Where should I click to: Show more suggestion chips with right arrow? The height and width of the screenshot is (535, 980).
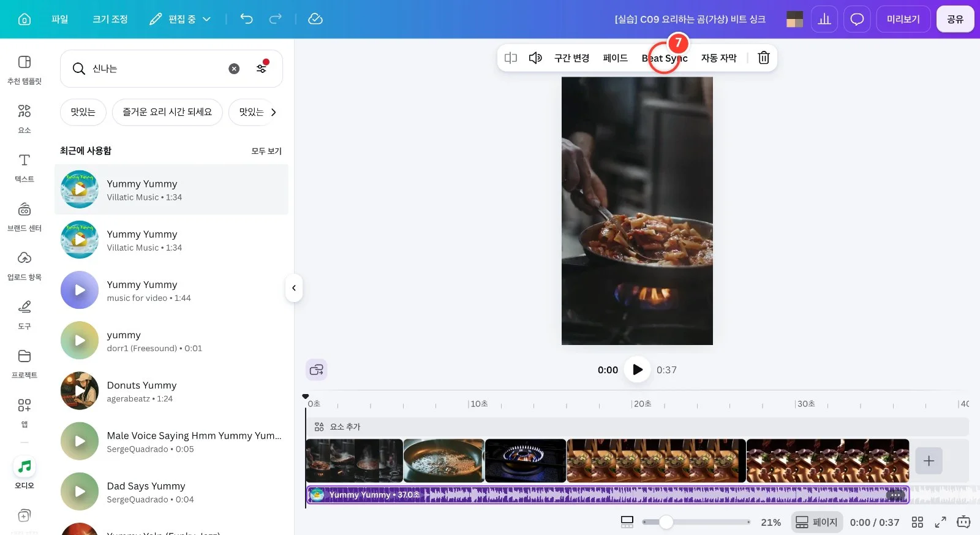click(x=273, y=112)
